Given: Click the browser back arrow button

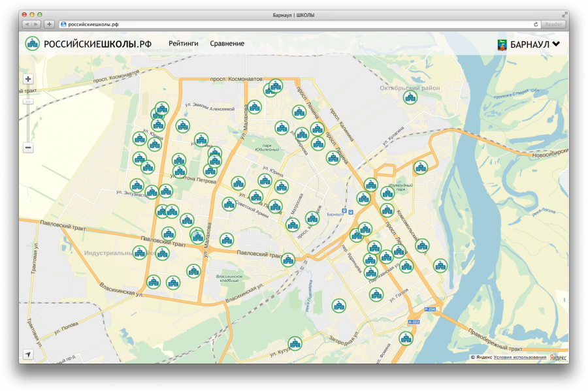Looking at the screenshot, I should click(27, 24).
